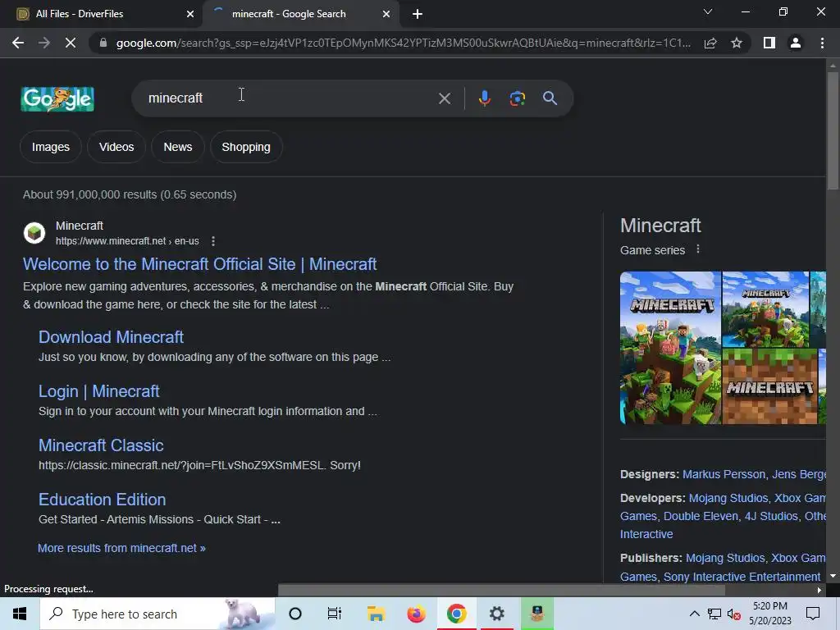The image size is (840, 630).
Task: Close the minecraft - Google Search tab
Action: pos(386,14)
